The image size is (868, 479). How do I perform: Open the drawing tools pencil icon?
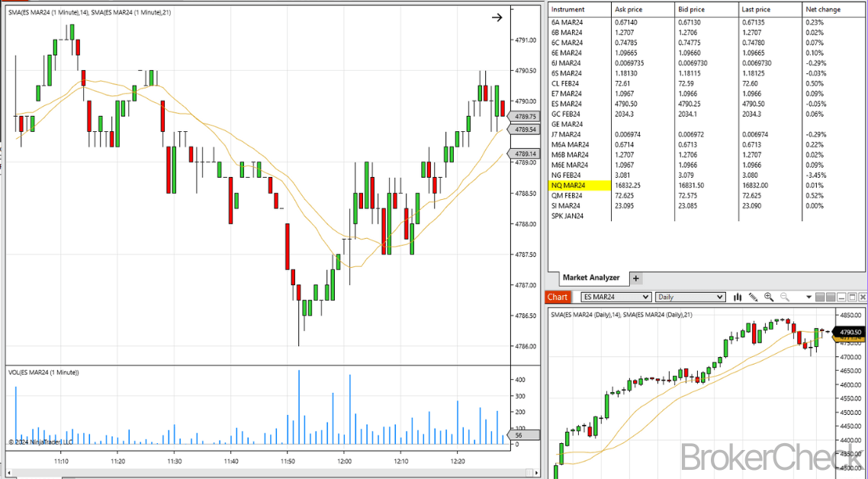tap(753, 297)
